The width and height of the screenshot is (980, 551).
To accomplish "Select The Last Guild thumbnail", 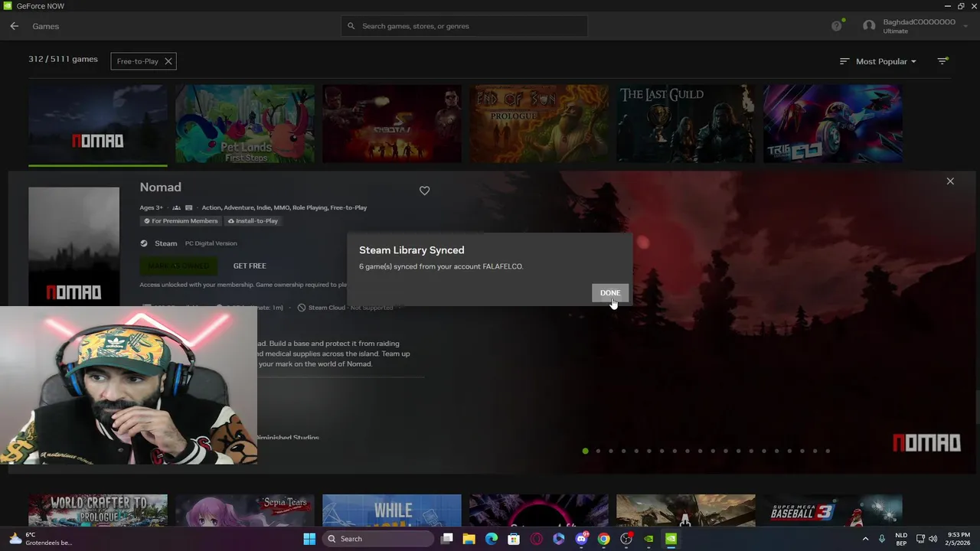I will coord(686,124).
